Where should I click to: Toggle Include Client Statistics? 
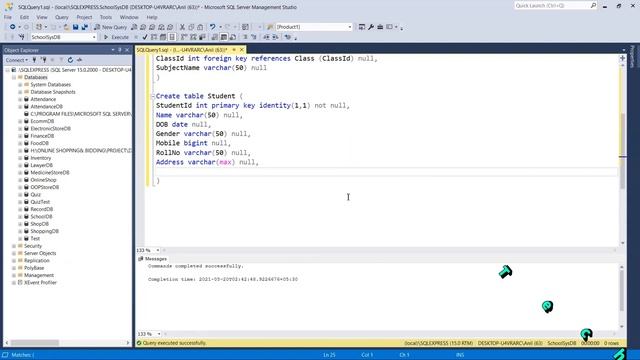click(202, 37)
